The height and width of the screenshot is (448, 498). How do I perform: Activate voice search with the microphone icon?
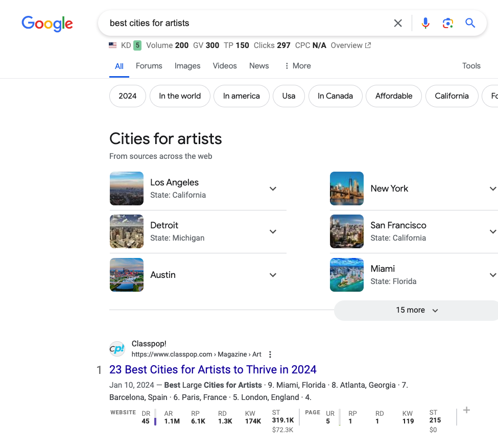[x=425, y=23]
